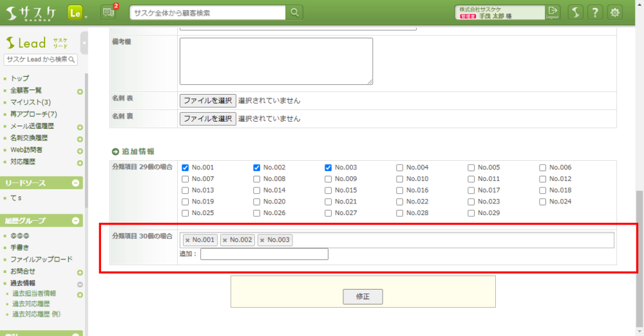The image size is (644, 336).
Task: Check the No.004 checkbox
Action: (400, 167)
